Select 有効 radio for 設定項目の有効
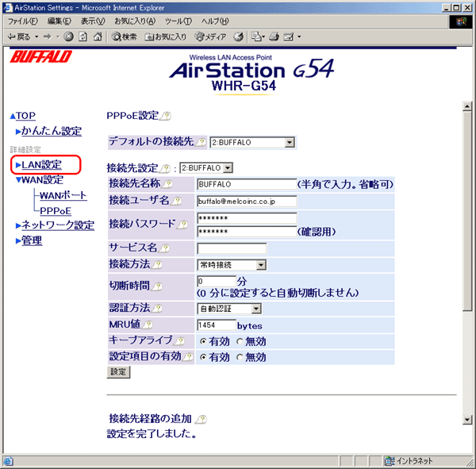 (203, 357)
